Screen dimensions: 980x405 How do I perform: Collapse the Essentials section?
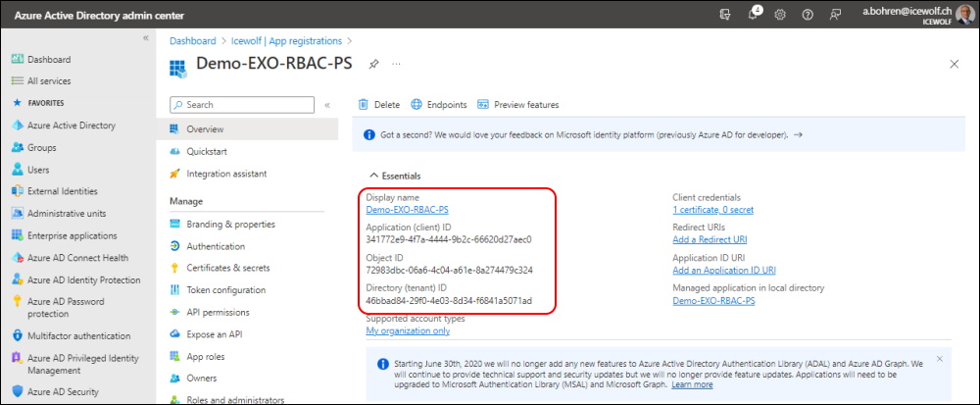[395, 177]
